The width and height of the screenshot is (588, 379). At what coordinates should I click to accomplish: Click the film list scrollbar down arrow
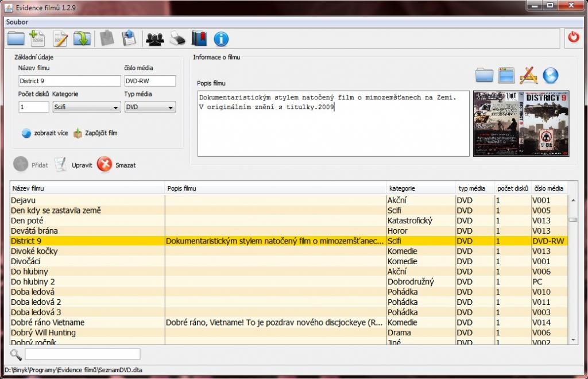[572, 340]
